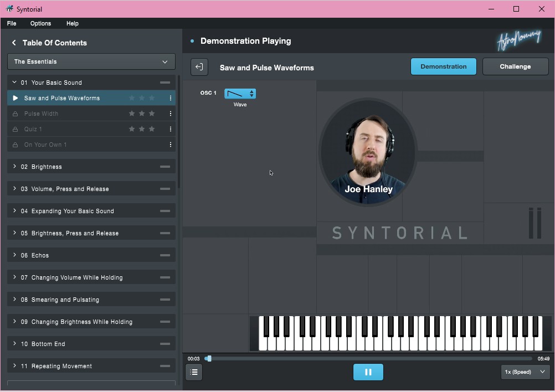Open options menu for Saw and Pulse Waveforms

(x=171, y=98)
